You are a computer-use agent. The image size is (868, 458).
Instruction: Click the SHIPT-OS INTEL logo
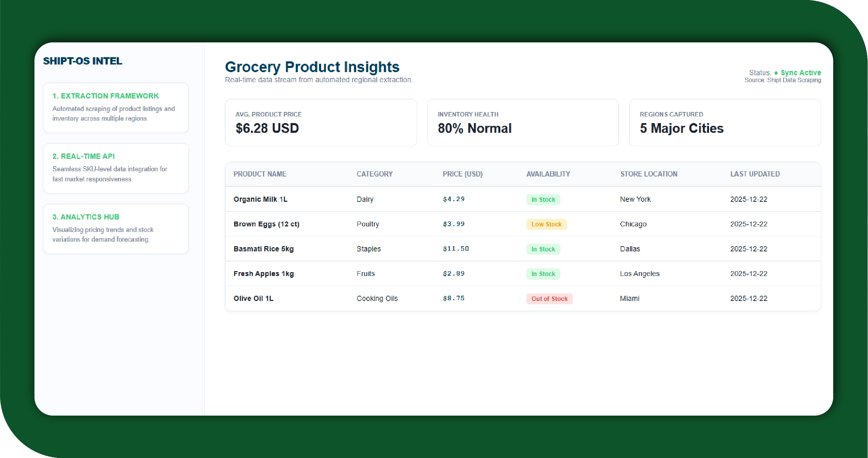pyautogui.click(x=82, y=61)
